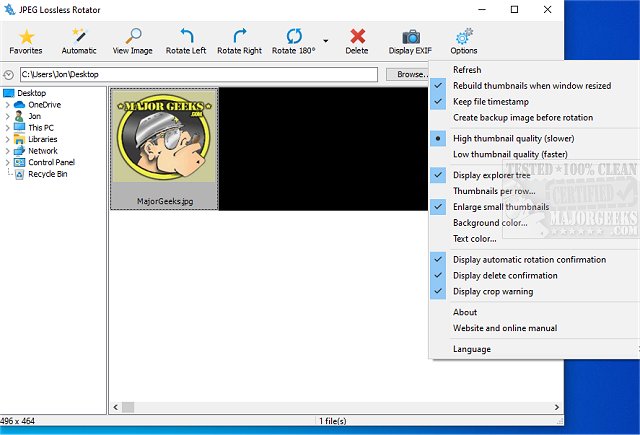Toggle Rebuild thumbnails when window resized
Screen dimensions: 640x435
coord(535,86)
